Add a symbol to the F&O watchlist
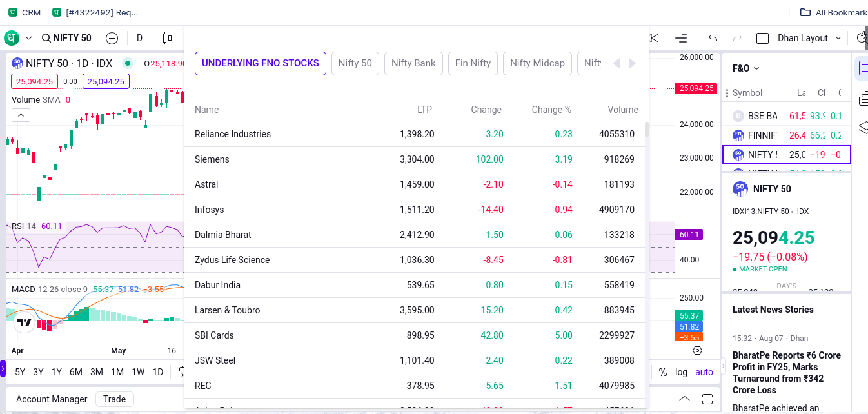Screen dimensions: 868x414 tap(834, 68)
